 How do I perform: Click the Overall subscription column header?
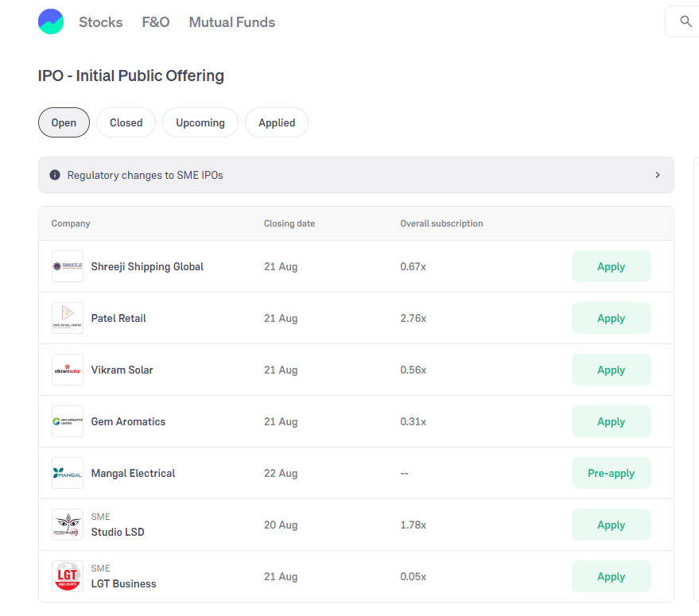(x=441, y=223)
